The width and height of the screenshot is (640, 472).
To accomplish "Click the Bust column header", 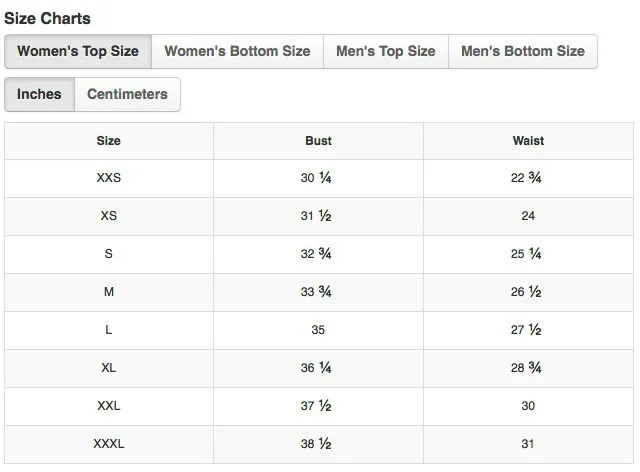I will pyautogui.click(x=318, y=141).
